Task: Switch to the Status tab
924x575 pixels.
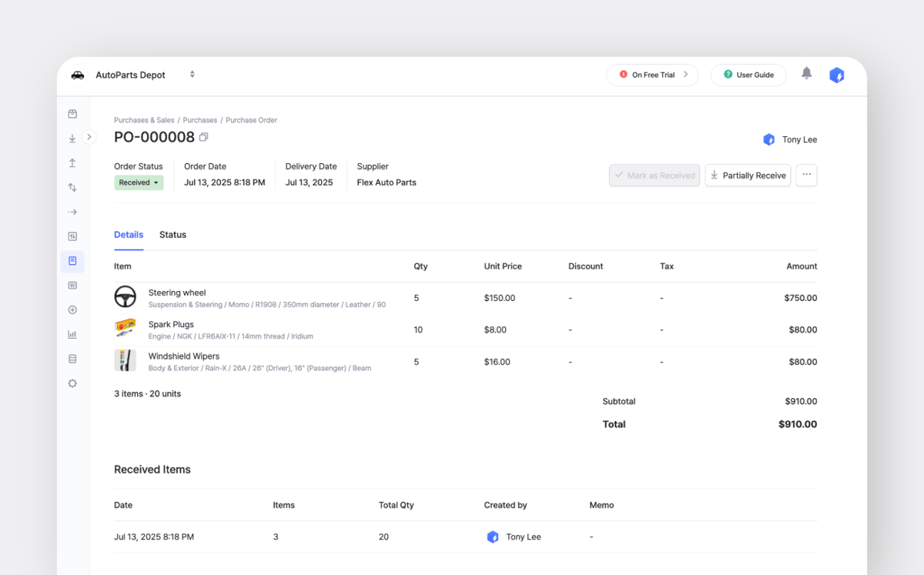Action: (172, 235)
